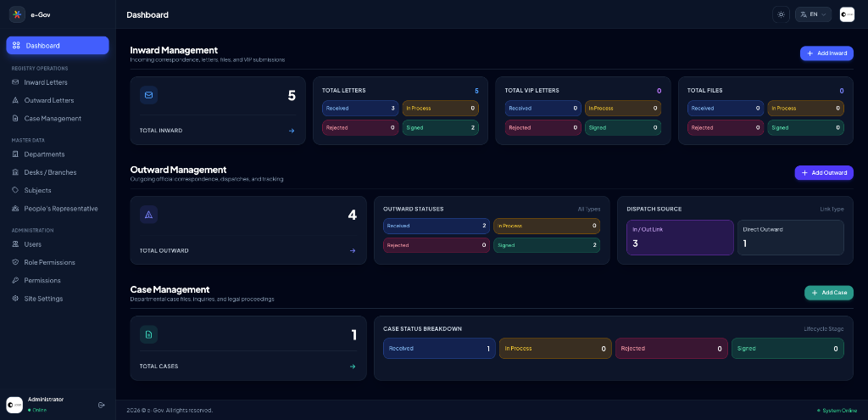Screen dimensions: 868x420
Task: Click the envelope icon on the Total Inward card
Action: point(148,95)
